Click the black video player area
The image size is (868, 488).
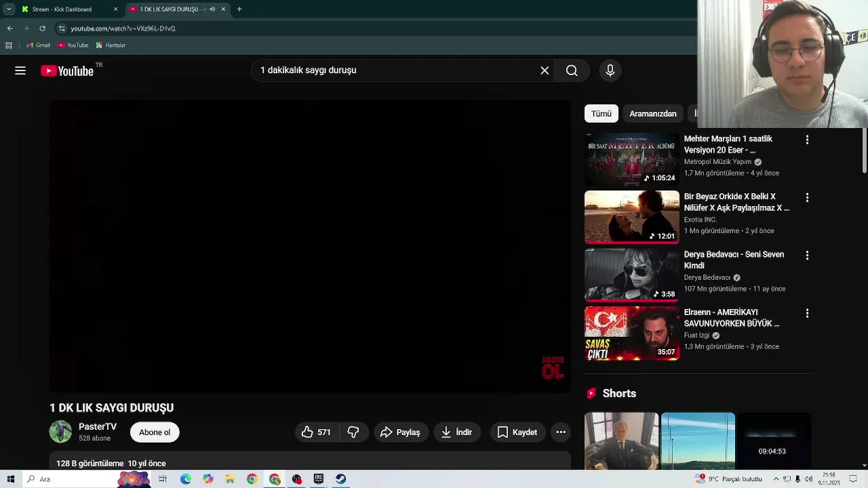coord(310,246)
